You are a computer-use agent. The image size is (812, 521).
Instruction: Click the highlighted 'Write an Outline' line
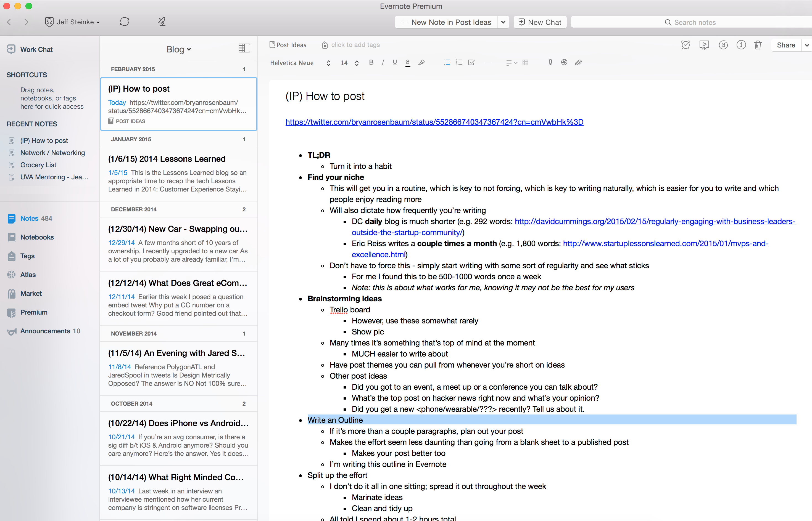coord(552,420)
